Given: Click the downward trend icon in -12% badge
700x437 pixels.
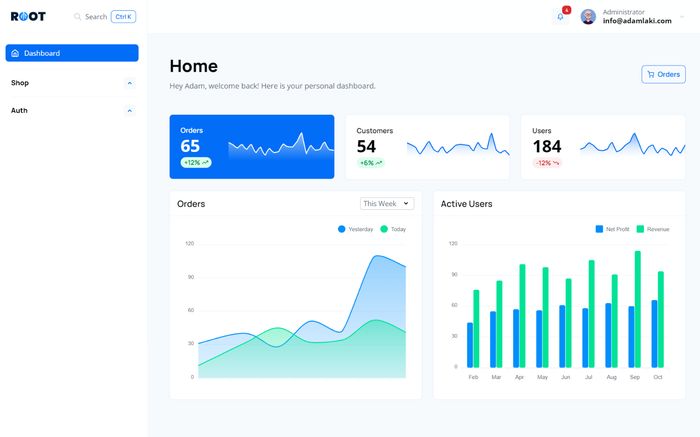Looking at the screenshot, I should [556, 162].
